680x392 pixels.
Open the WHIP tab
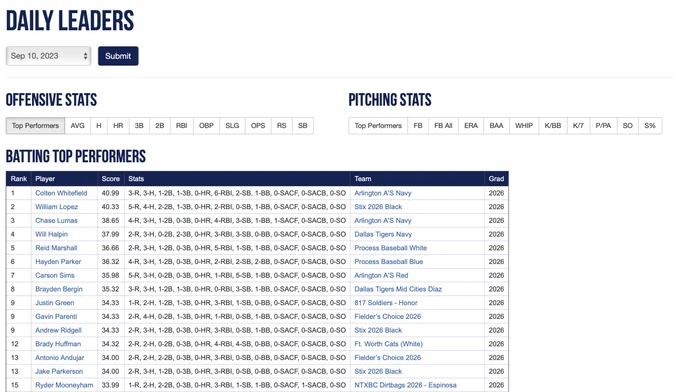(x=524, y=126)
